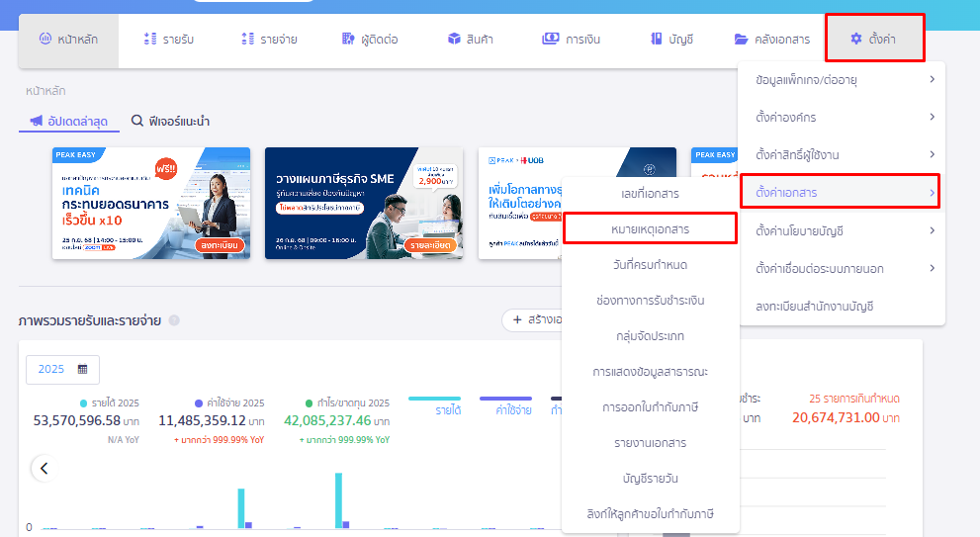Click the book icon of บัญชี
The image size is (980, 537).
coord(657,39)
